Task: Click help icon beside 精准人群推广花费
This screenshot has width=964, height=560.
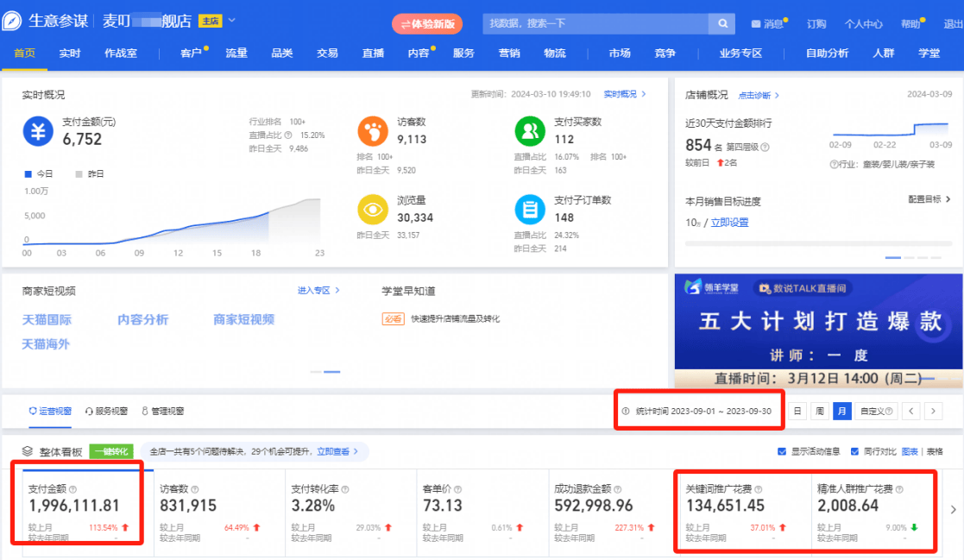Action: coord(898,489)
